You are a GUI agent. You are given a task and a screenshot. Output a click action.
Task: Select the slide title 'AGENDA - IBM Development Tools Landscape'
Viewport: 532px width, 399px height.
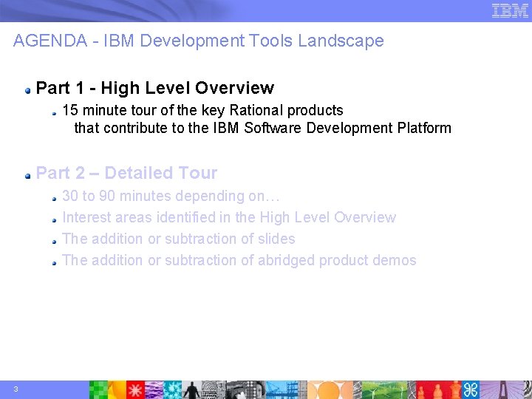click(x=199, y=41)
